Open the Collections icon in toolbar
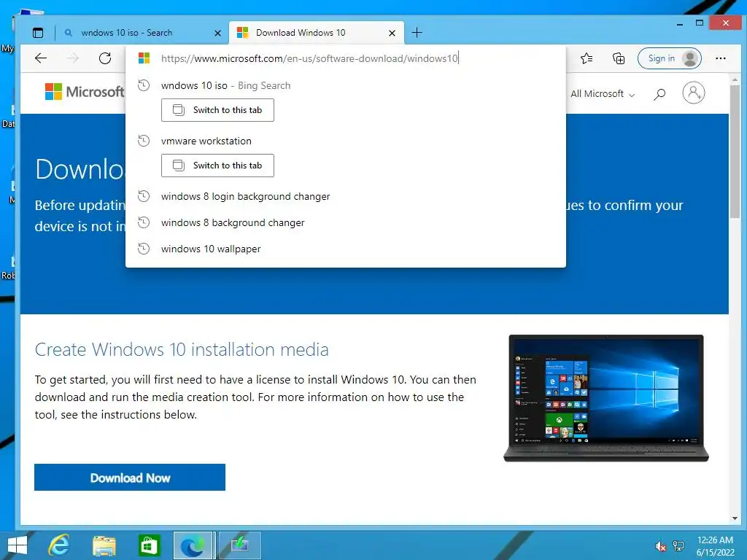747x560 pixels. [x=619, y=58]
